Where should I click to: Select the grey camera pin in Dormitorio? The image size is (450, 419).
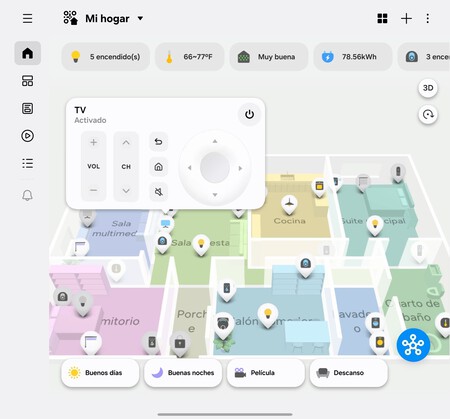pos(62,297)
